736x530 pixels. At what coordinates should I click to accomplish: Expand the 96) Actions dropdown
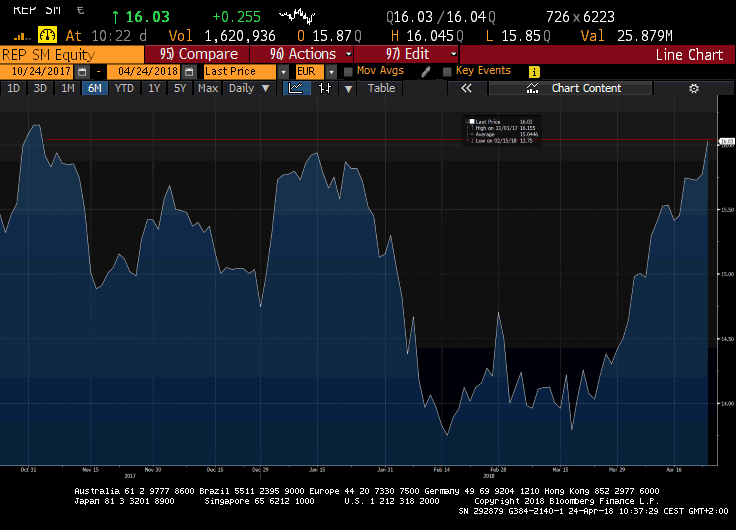349,54
